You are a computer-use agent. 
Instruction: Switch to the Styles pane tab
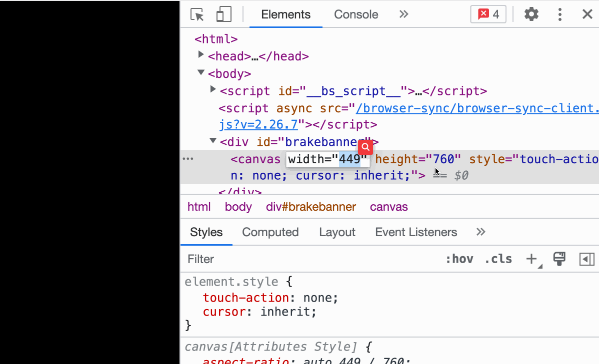tap(206, 232)
